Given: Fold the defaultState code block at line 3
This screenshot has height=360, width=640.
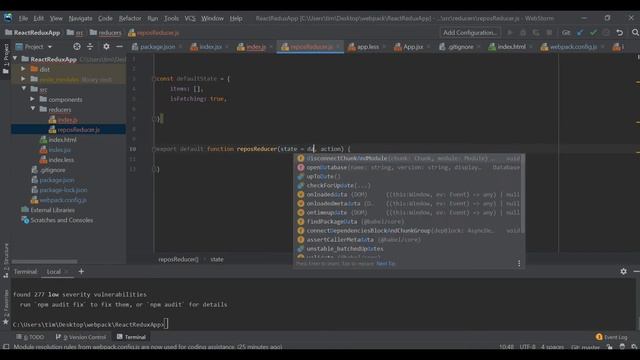Looking at the screenshot, I should (154, 79).
